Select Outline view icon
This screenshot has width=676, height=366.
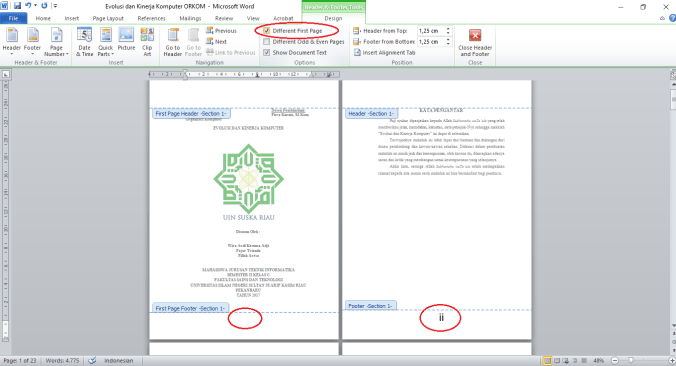575,360
